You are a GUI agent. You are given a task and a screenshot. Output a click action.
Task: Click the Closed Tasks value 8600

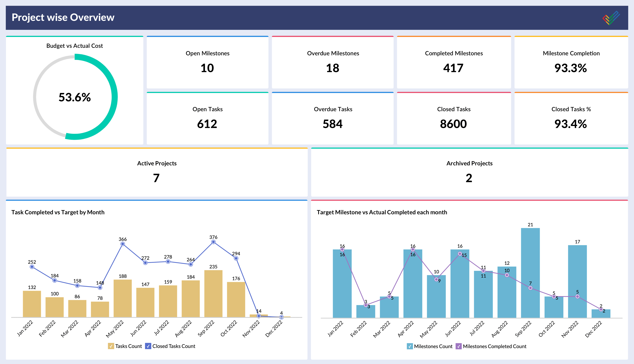[453, 124]
